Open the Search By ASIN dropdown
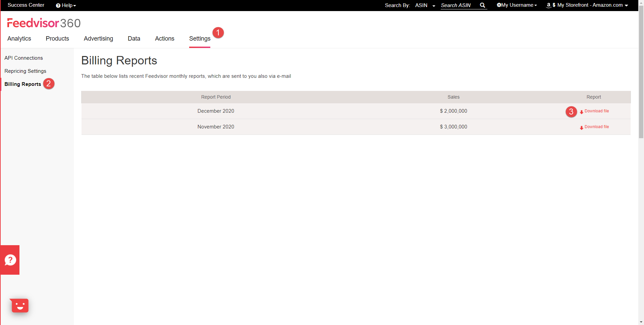The image size is (644, 325). click(425, 5)
